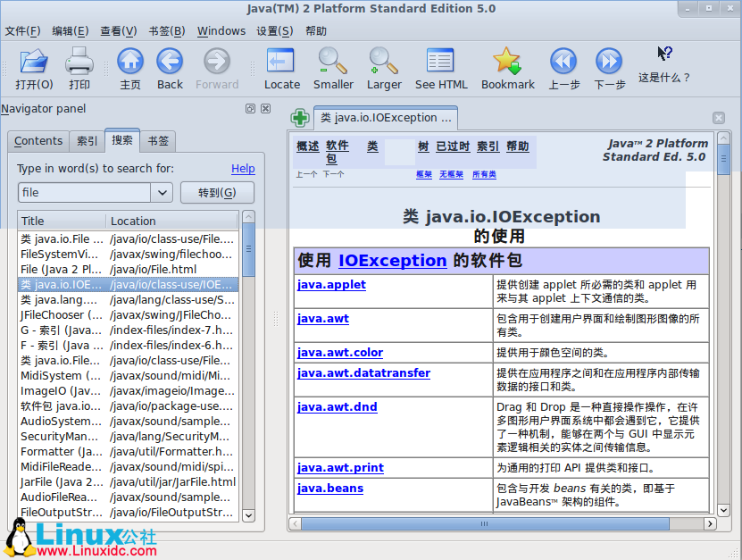Sort results by the Location column header
Image resolution: width=742 pixels, height=560 pixels.
pos(171,221)
